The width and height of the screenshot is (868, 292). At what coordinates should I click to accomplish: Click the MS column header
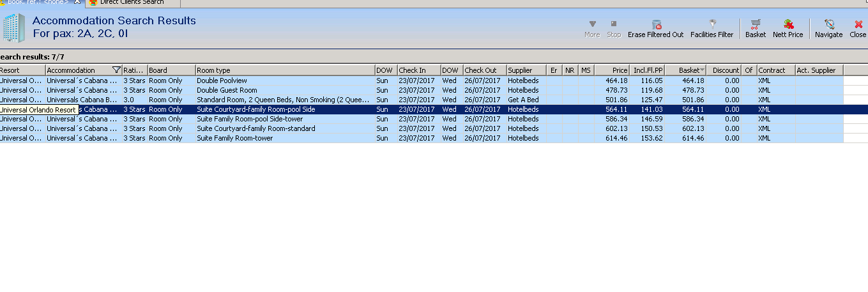click(586, 70)
